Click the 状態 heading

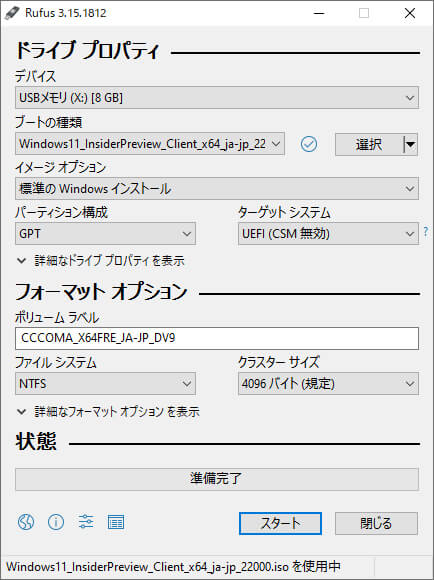(36, 441)
